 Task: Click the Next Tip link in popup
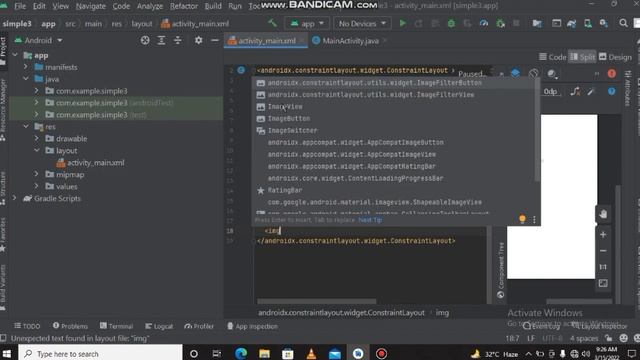click(370, 220)
